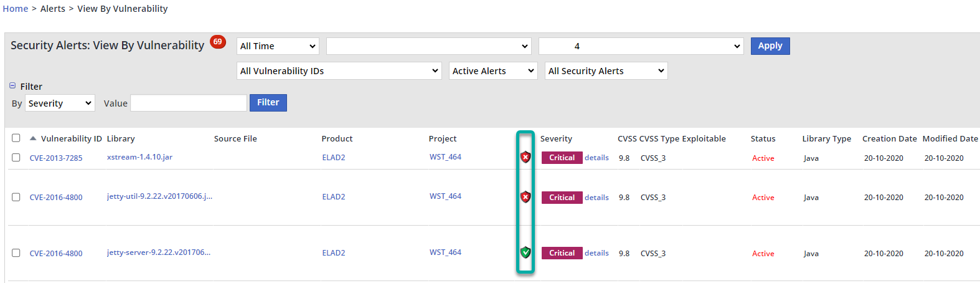This screenshot has height=283, width=980.
Task: Navigate to Alerts breadcrumb
Action: pyautogui.click(x=53, y=9)
